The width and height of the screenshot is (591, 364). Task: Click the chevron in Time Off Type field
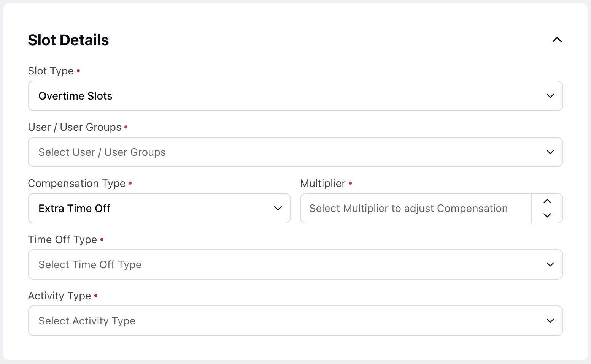point(550,264)
